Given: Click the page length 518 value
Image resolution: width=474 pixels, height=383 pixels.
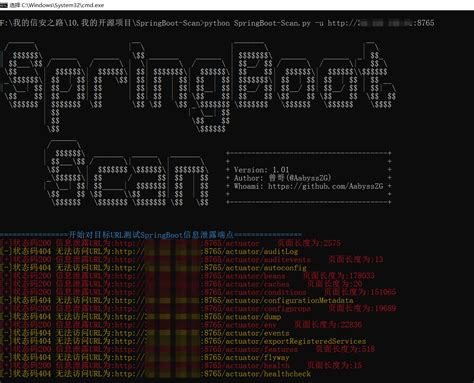Looking at the screenshot, I should pos(368,349).
